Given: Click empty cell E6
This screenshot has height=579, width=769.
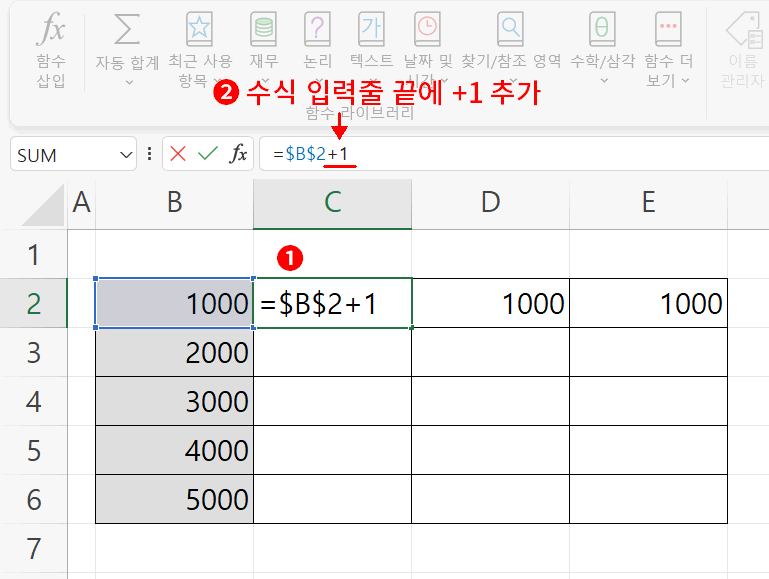Looking at the screenshot, I should 648,499.
